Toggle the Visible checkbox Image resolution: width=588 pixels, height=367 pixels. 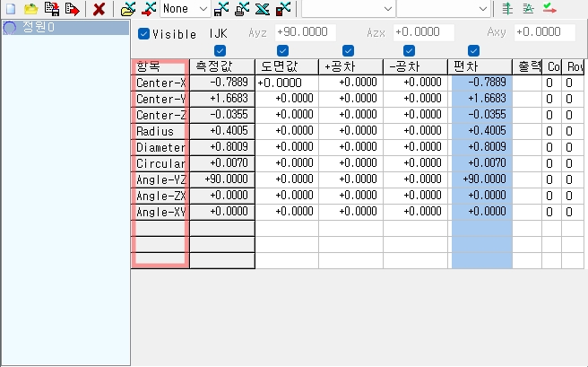143,34
